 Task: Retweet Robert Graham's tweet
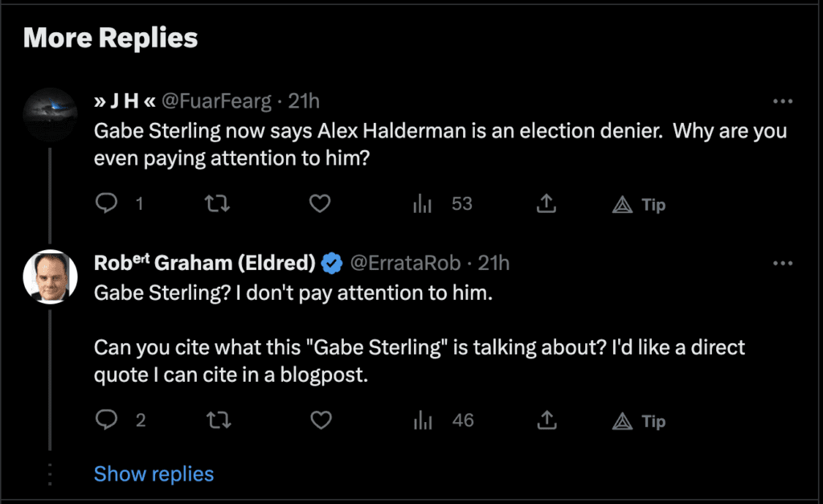219,420
